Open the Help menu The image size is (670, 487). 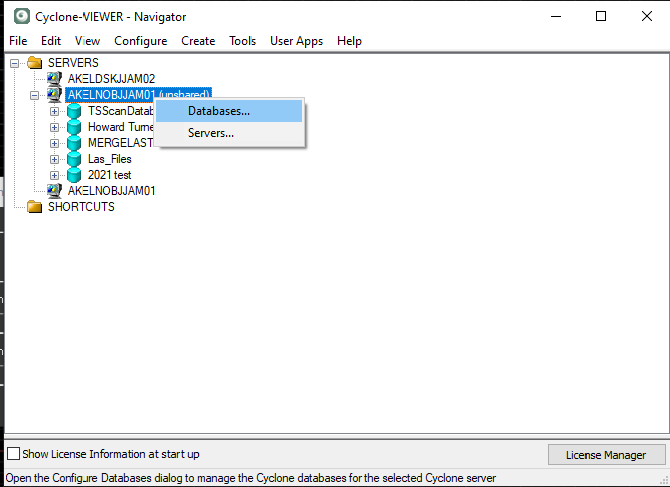coord(349,41)
